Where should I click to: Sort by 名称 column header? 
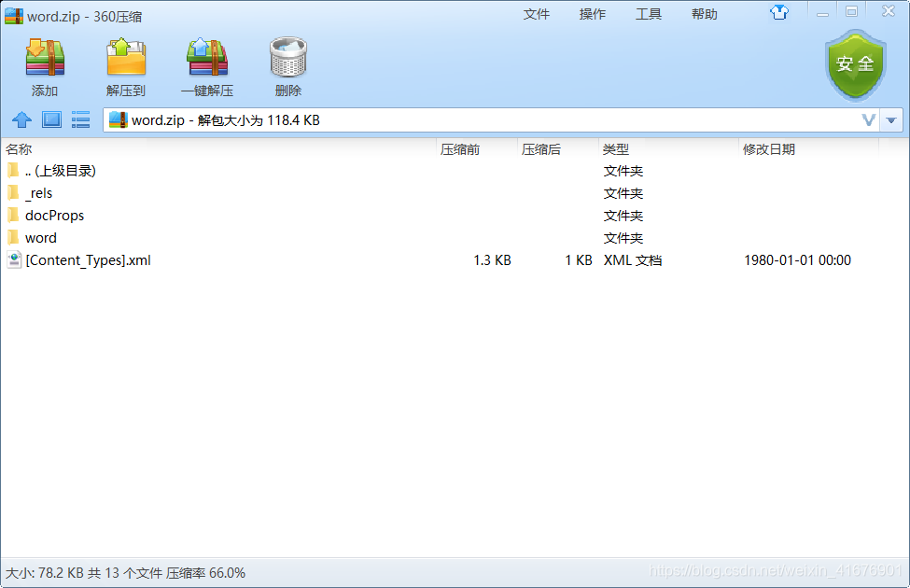(x=19, y=149)
